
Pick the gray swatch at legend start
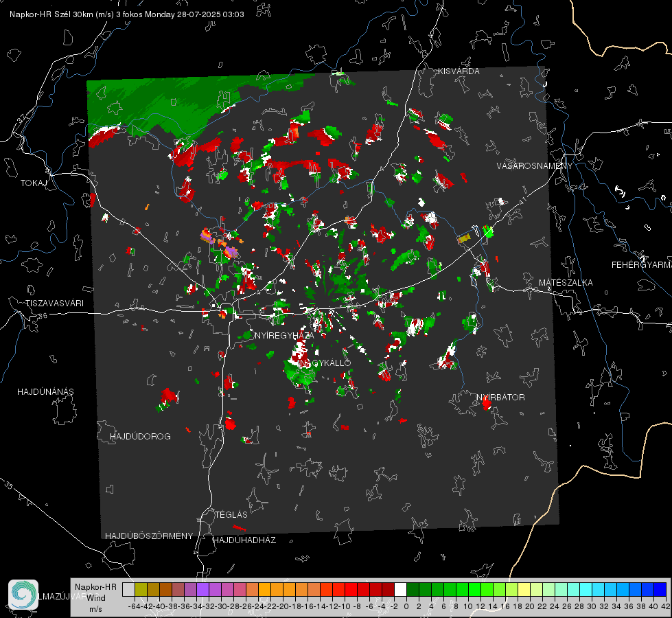coord(128,589)
